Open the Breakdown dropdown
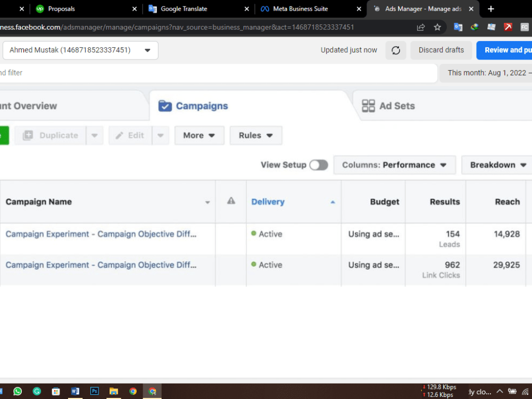Viewport: 532px width, 399px height. [497, 165]
